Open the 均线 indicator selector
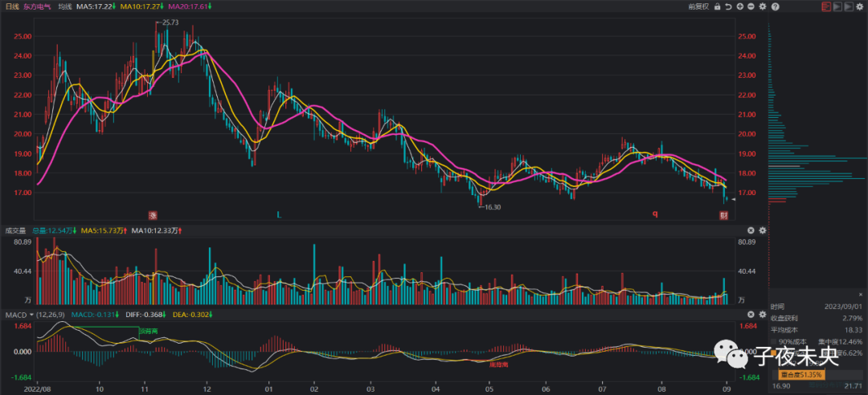Image resolution: width=868 pixels, height=395 pixels. click(x=66, y=6)
